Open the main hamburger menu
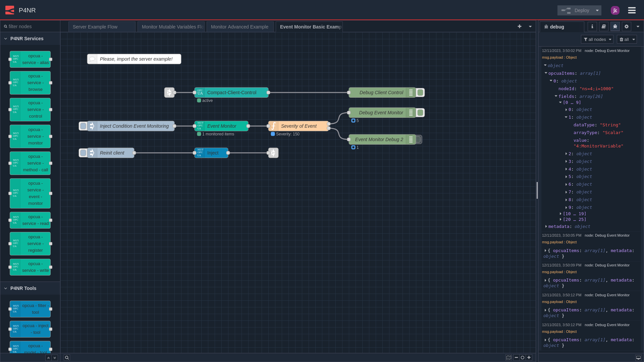 pos(632,10)
